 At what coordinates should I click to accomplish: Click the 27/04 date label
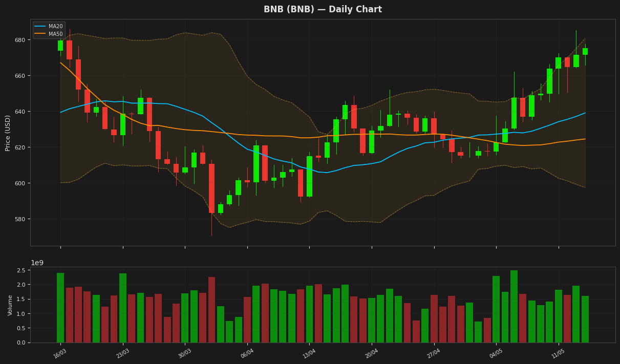pos(434,353)
